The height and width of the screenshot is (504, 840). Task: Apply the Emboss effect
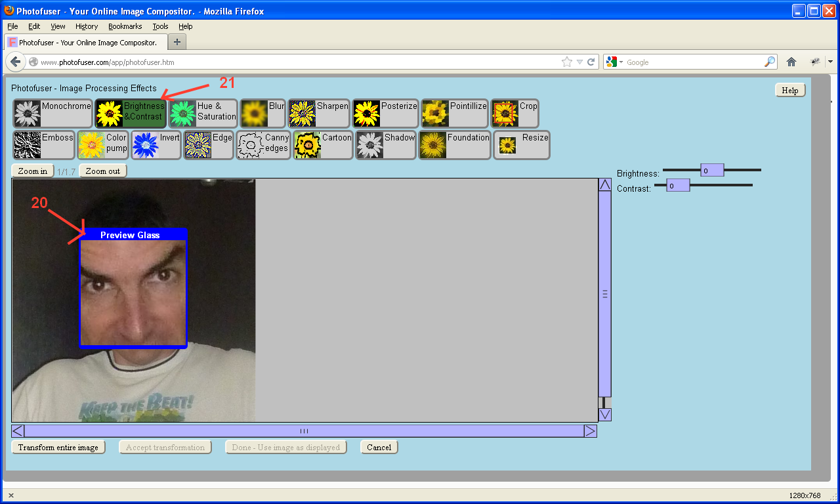[44, 145]
